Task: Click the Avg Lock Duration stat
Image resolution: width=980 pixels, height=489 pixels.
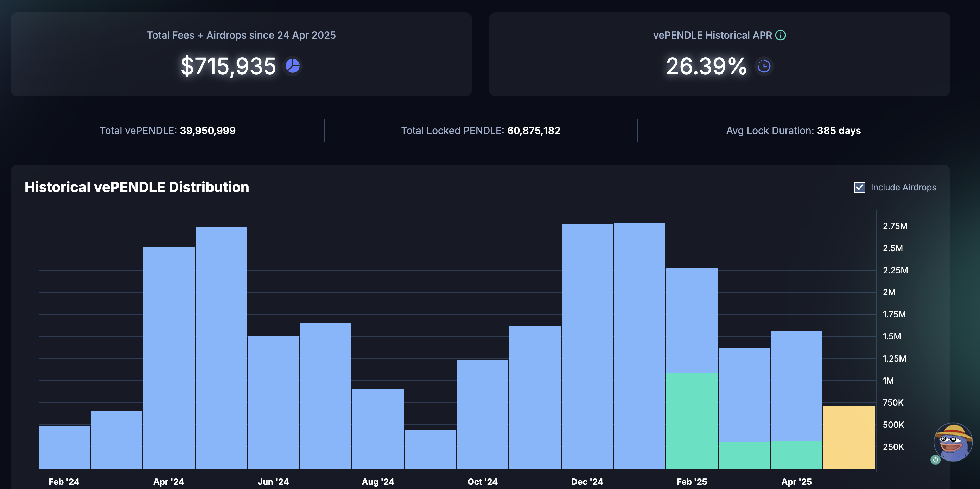Action: click(x=793, y=131)
